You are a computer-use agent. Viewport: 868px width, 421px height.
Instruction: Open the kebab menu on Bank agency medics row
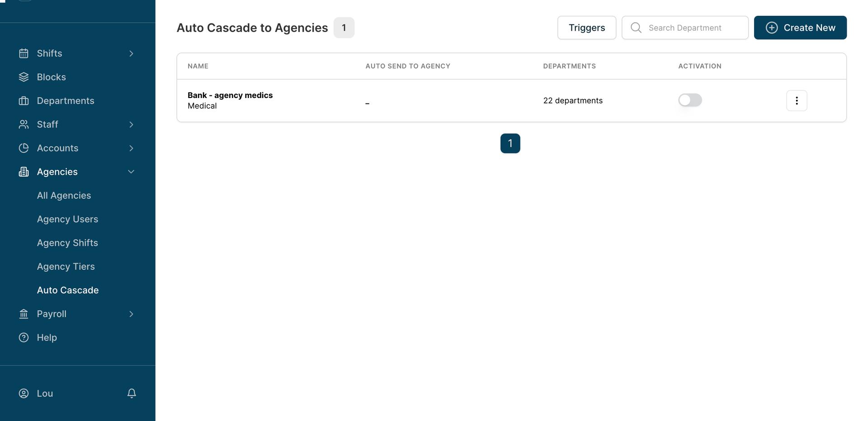797,100
